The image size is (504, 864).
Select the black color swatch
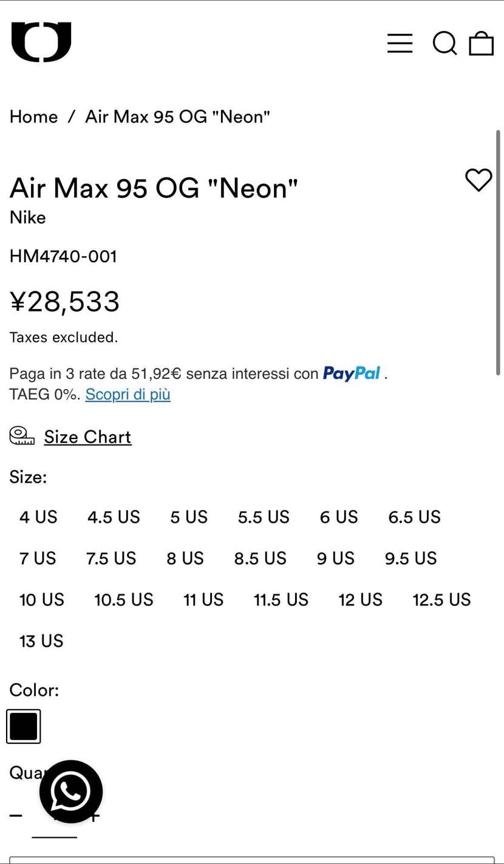click(x=24, y=726)
